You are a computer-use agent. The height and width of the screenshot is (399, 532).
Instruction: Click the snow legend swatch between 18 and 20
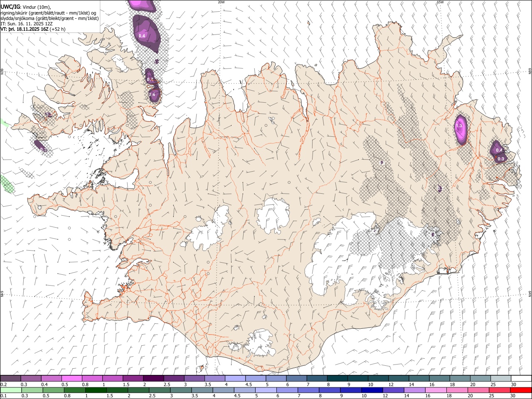460,379
